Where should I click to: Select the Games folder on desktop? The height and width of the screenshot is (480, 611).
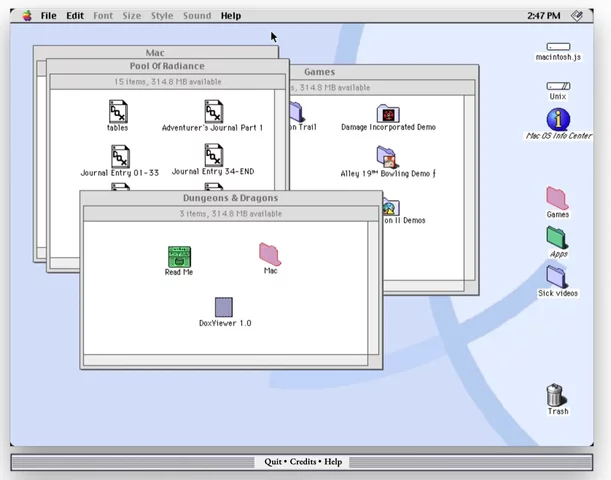557,198
